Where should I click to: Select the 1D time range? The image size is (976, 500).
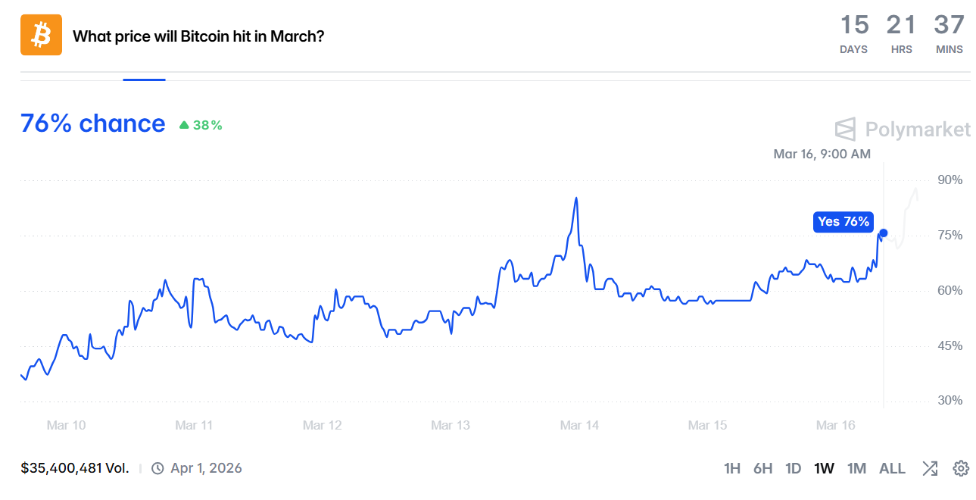793,468
